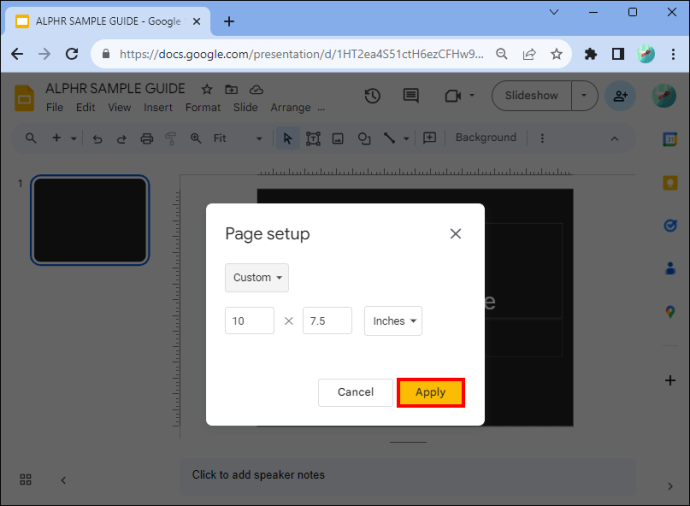The image size is (690, 506).
Task: Select the height field showing 7.5
Action: click(327, 321)
